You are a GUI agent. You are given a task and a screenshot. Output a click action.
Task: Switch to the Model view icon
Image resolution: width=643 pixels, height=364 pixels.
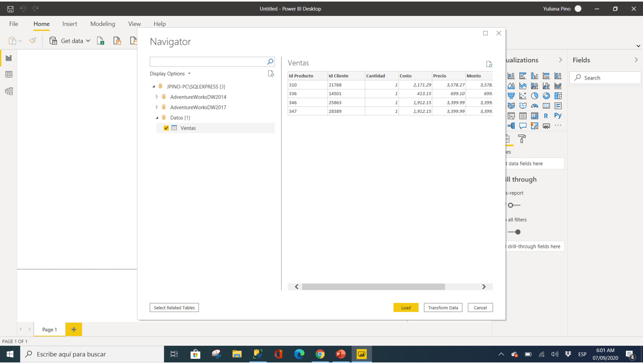[8, 91]
